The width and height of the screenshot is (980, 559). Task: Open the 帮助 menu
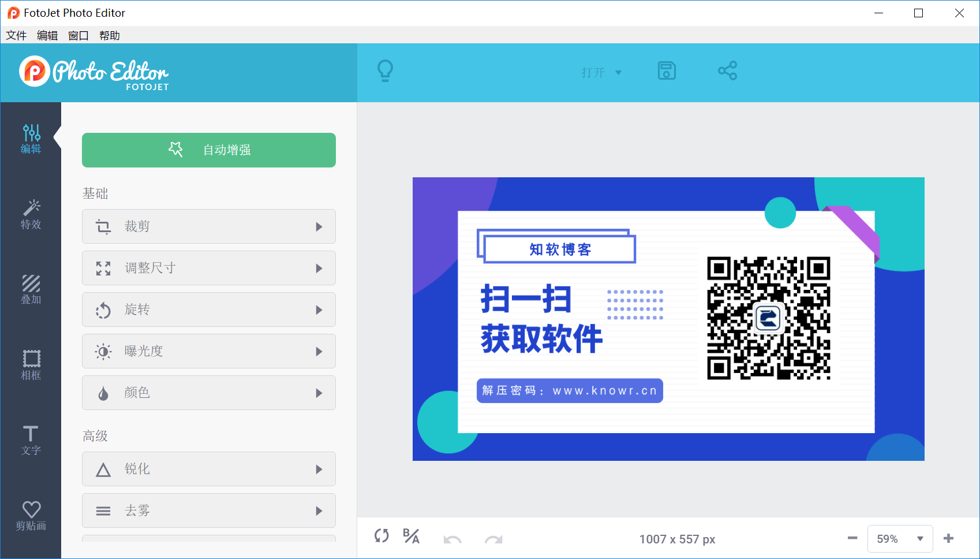pos(110,35)
